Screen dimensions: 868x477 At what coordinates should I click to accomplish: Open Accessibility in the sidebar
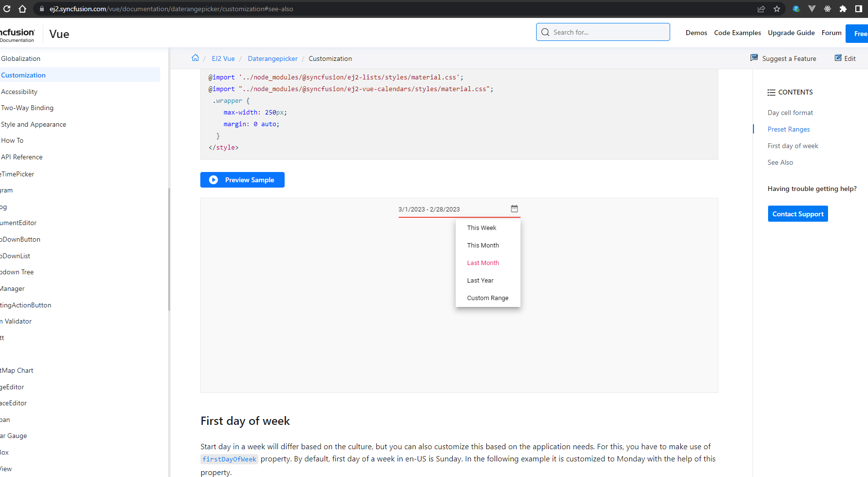(19, 92)
